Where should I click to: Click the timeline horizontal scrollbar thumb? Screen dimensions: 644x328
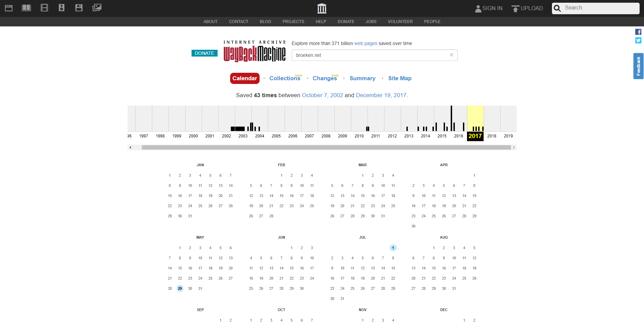coord(326,147)
